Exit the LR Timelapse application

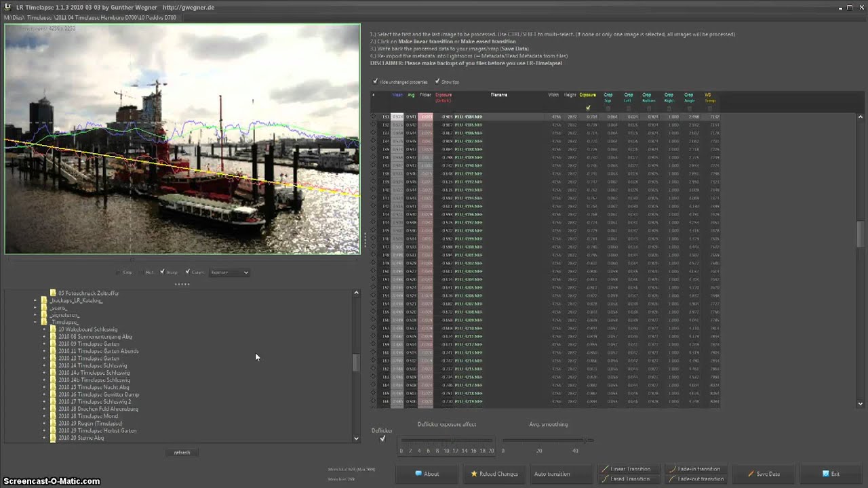pos(831,474)
